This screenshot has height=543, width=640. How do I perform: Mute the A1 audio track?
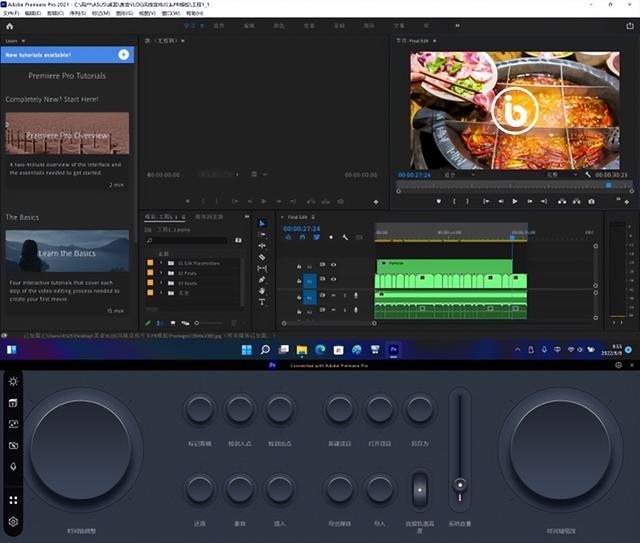click(333, 295)
